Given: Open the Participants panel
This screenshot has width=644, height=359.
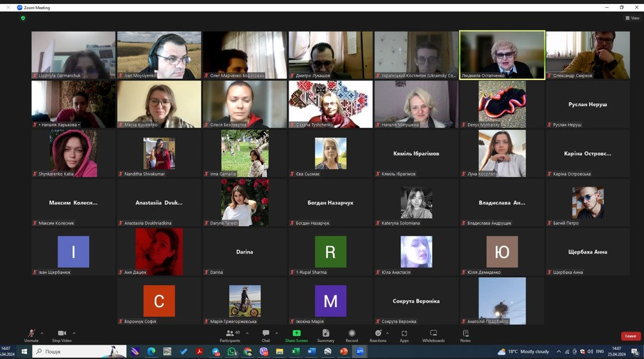Looking at the screenshot, I should (x=230, y=335).
